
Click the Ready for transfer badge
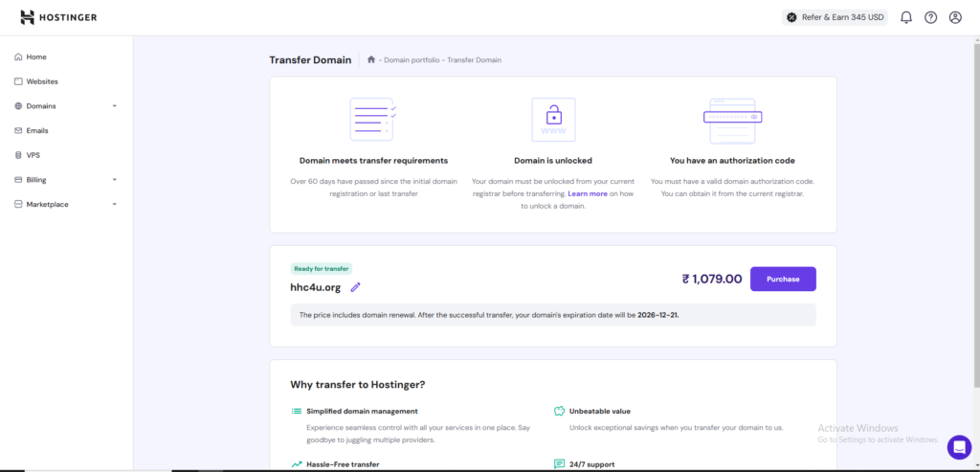pyautogui.click(x=322, y=269)
